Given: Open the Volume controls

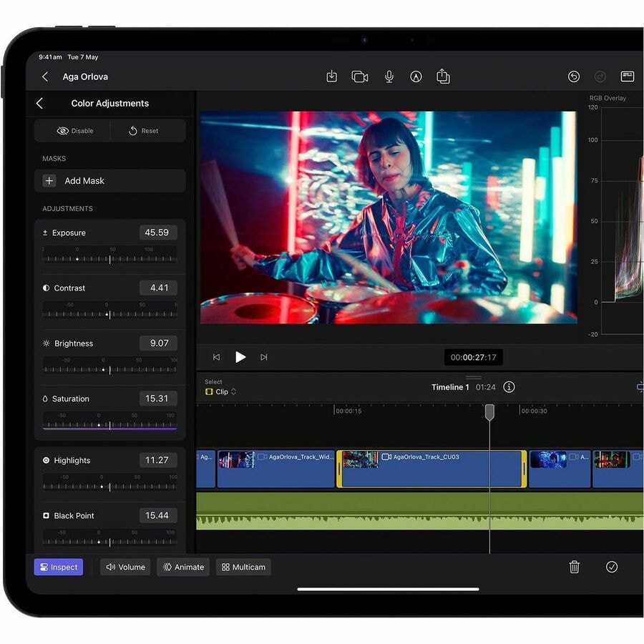Looking at the screenshot, I should 125,567.
